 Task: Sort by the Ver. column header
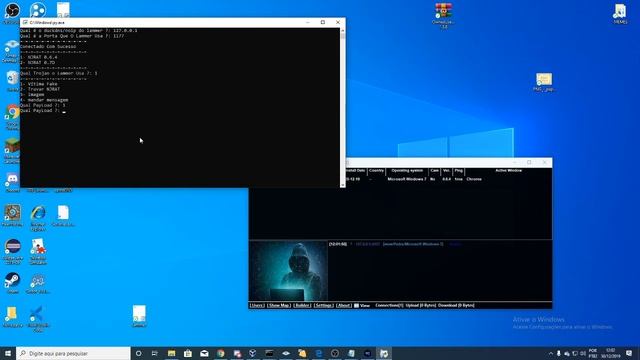pyautogui.click(x=447, y=171)
